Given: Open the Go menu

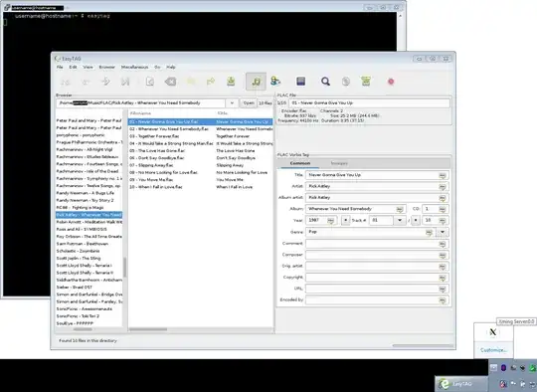Looking at the screenshot, I should [157, 68].
